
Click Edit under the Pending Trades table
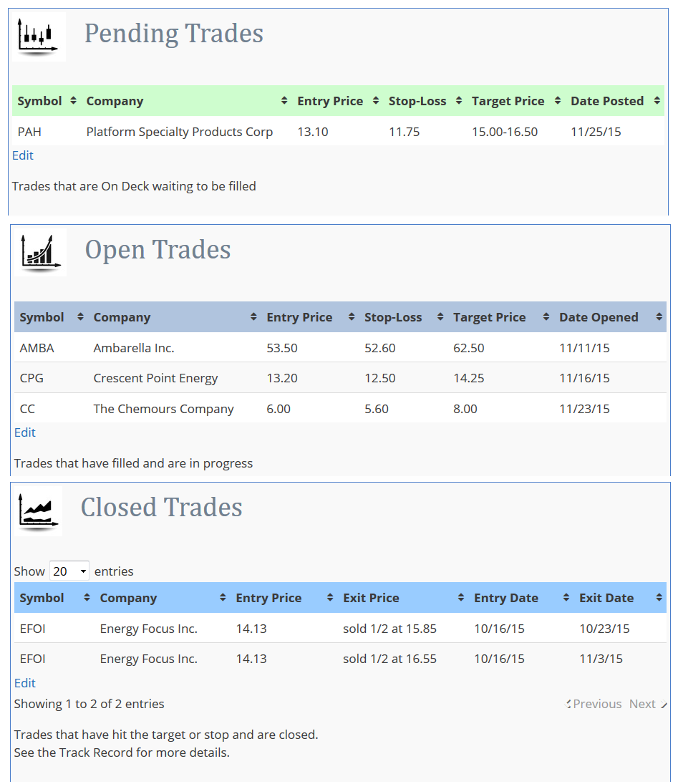click(x=21, y=155)
